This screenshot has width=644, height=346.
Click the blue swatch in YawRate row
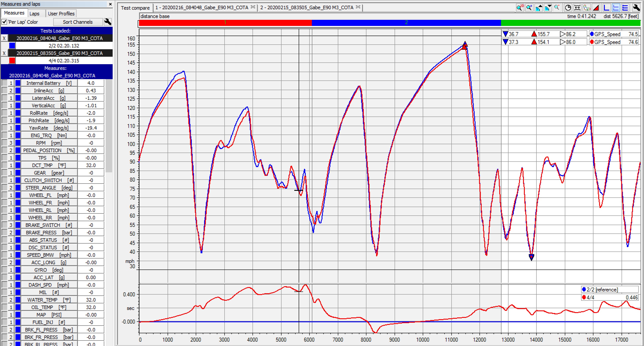[x=18, y=128]
